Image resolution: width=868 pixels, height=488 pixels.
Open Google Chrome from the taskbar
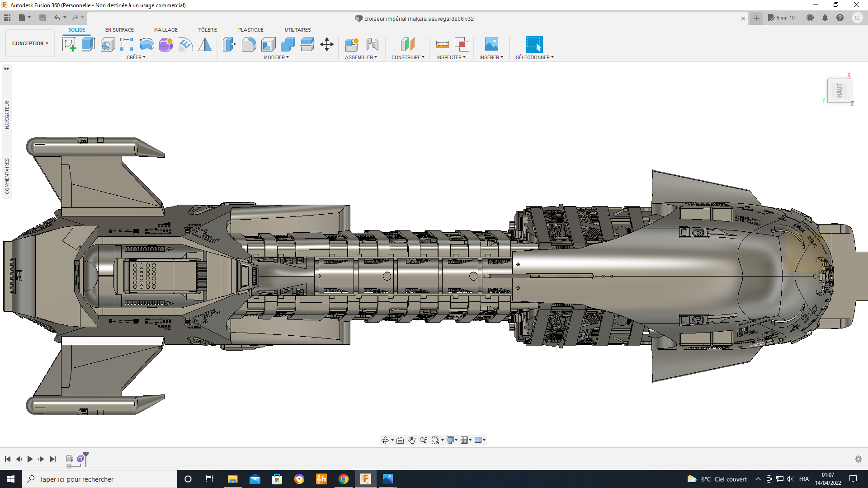tap(344, 479)
